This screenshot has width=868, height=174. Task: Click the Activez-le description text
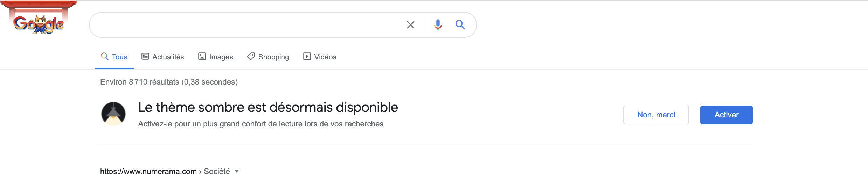tap(261, 124)
